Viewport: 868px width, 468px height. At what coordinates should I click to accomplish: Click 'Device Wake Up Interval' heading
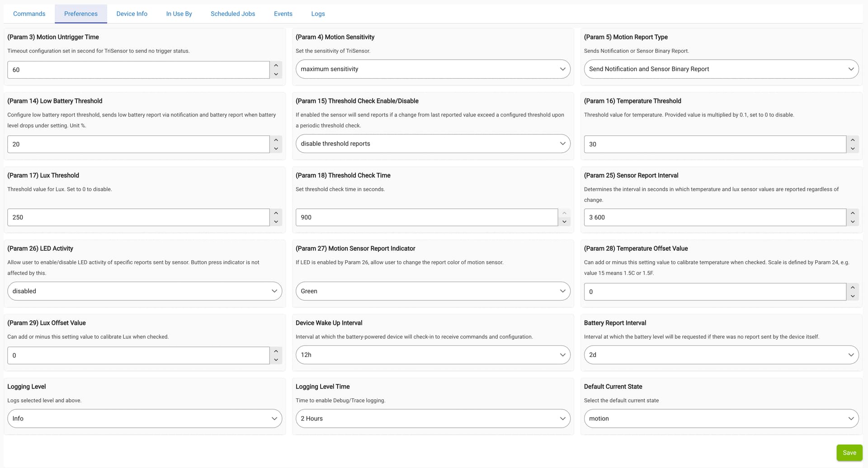pos(329,323)
